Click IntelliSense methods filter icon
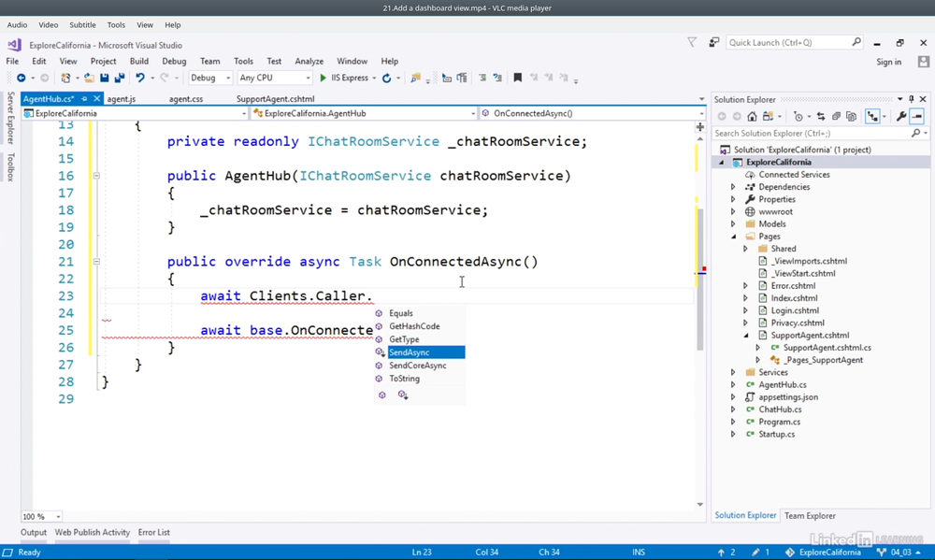The height and width of the screenshot is (560, 935). (x=382, y=395)
